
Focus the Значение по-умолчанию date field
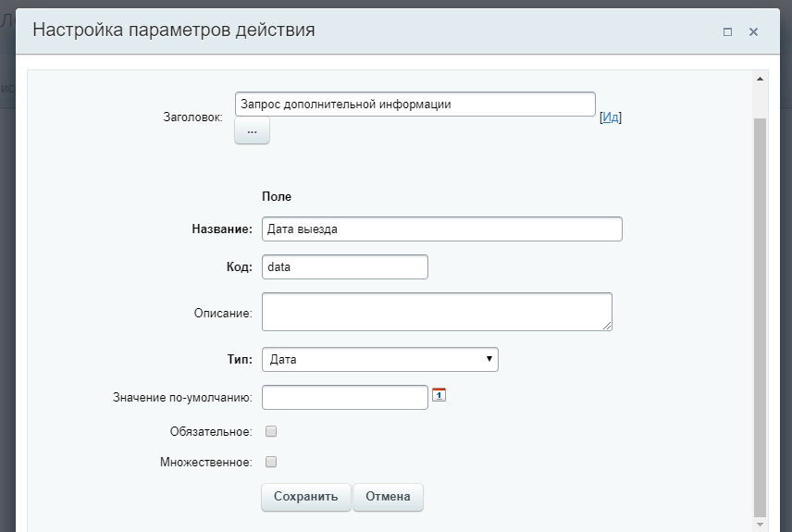[345, 397]
